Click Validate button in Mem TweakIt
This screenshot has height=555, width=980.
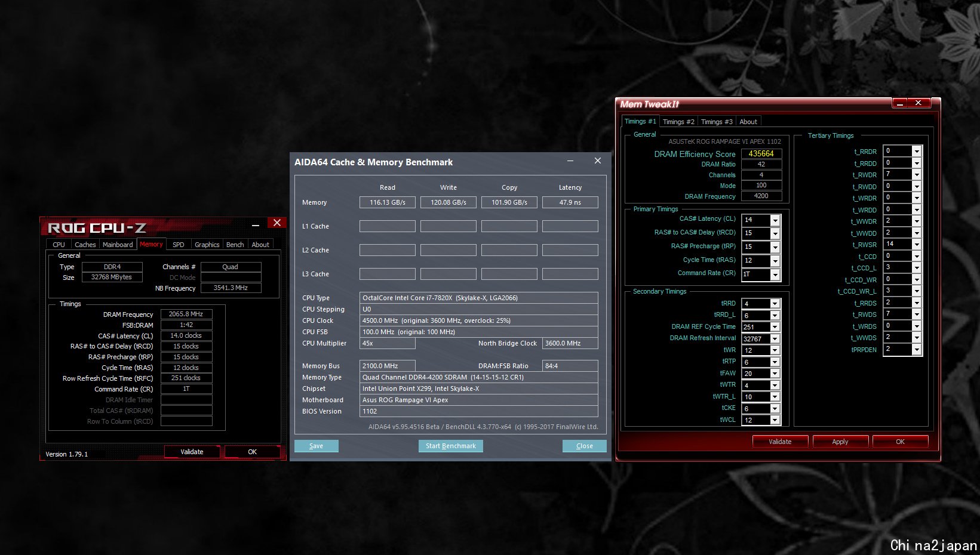(780, 442)
